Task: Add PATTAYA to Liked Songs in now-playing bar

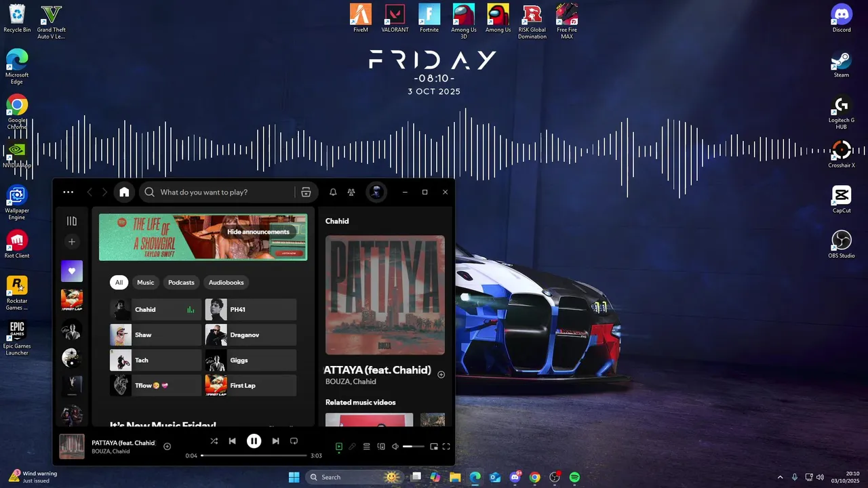Action: [x=167, y=446]
